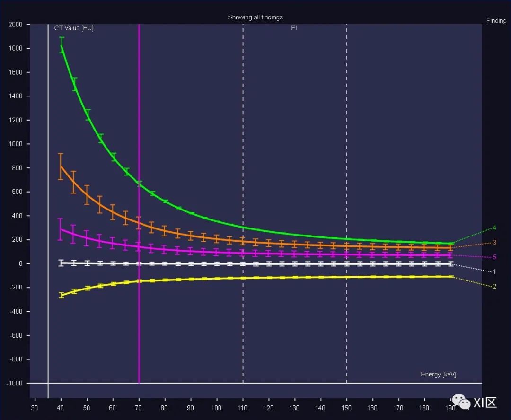
Task: Click the -1000 tick on the CT value axis
Action: 14,384
